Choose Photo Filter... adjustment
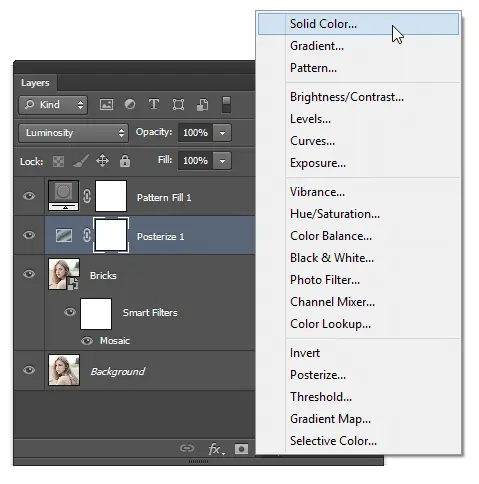The height and width of the screenshot is (484, 479). 358,280
